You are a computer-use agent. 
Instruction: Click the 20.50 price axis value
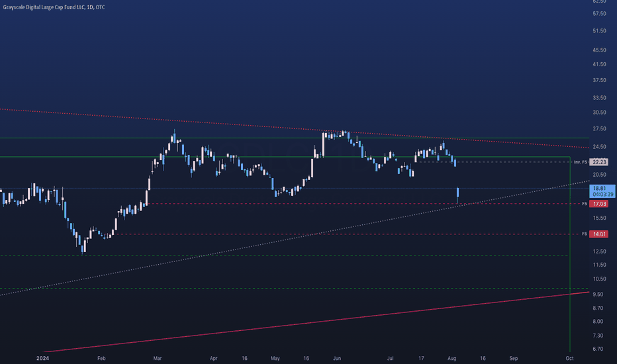[x=599, y=175]
